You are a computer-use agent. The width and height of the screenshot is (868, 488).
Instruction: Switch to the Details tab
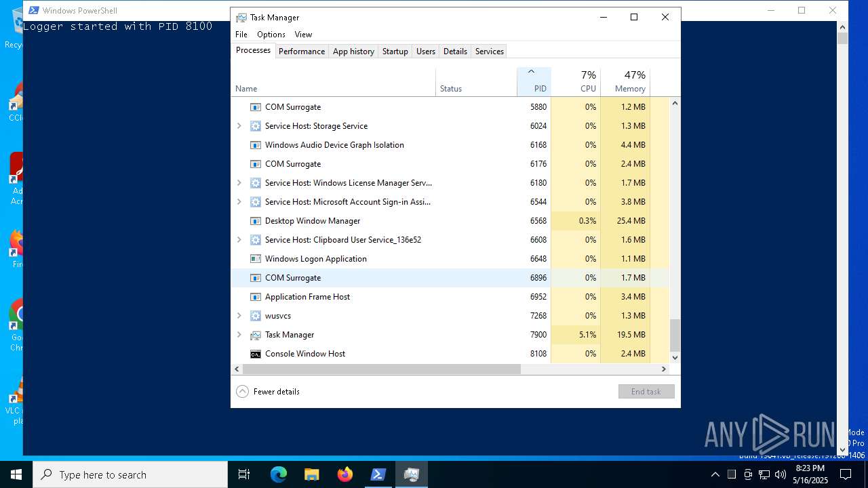coord(455,52)
